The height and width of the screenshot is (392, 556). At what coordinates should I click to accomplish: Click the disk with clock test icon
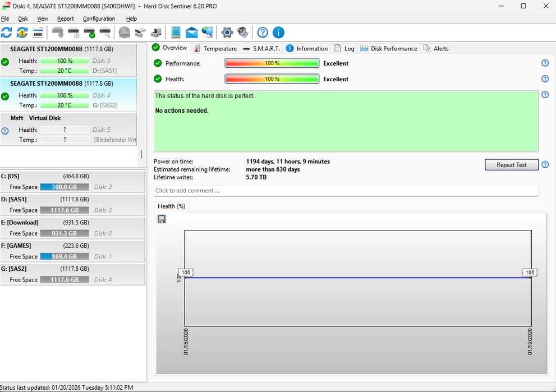(73, 33)
